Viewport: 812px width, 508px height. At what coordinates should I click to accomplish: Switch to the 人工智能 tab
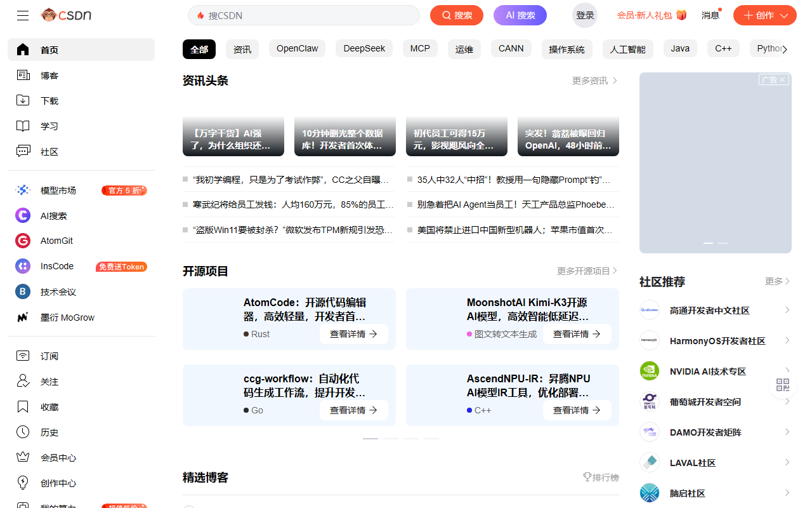pos(627,49)
